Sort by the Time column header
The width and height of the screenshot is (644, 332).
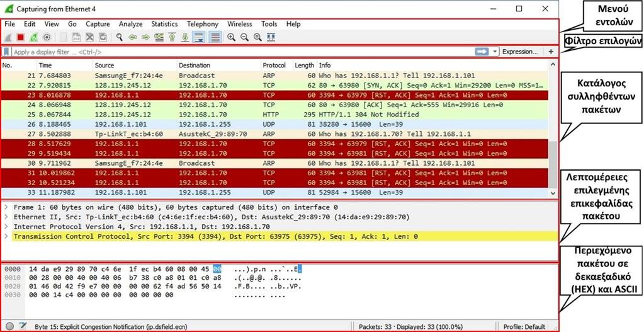[65, 65]
